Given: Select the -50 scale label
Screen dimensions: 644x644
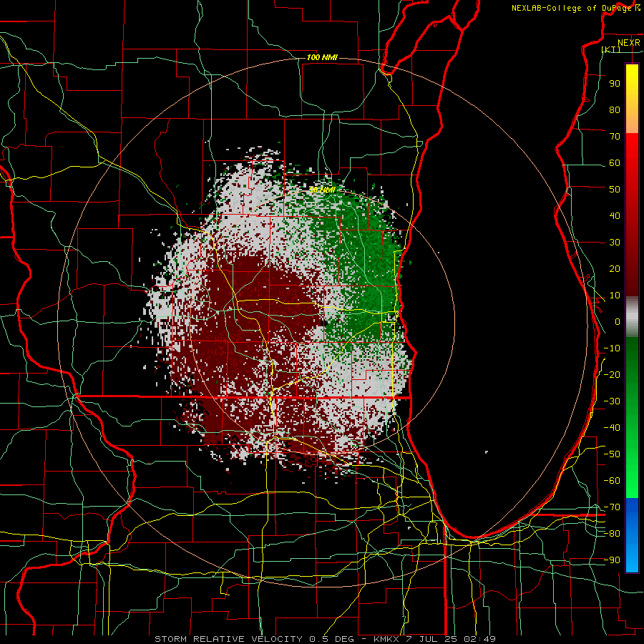Looking at the screenshot, I should click(x=612, y=454).
